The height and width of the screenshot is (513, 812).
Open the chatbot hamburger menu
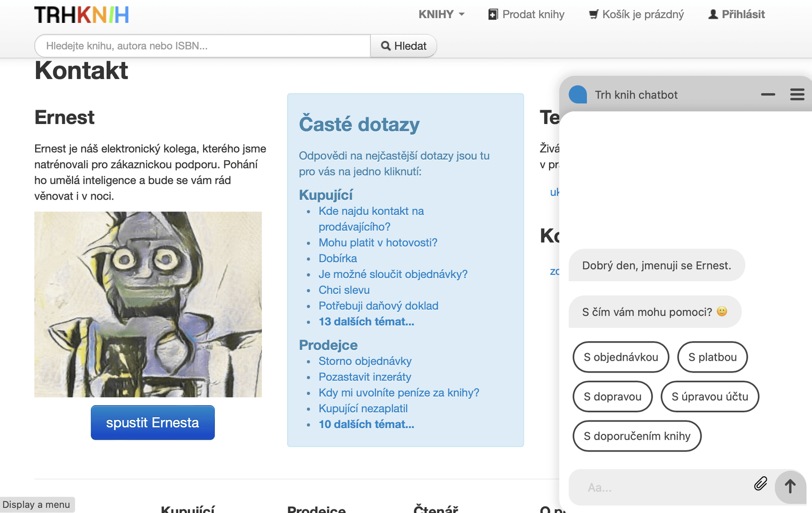coord(797,94)
